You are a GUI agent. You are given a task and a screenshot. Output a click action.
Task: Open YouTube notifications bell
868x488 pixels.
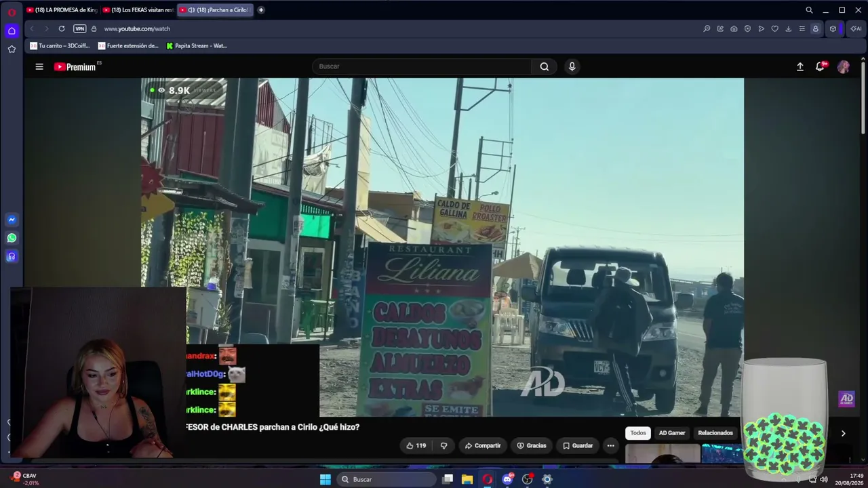(820, 66)
